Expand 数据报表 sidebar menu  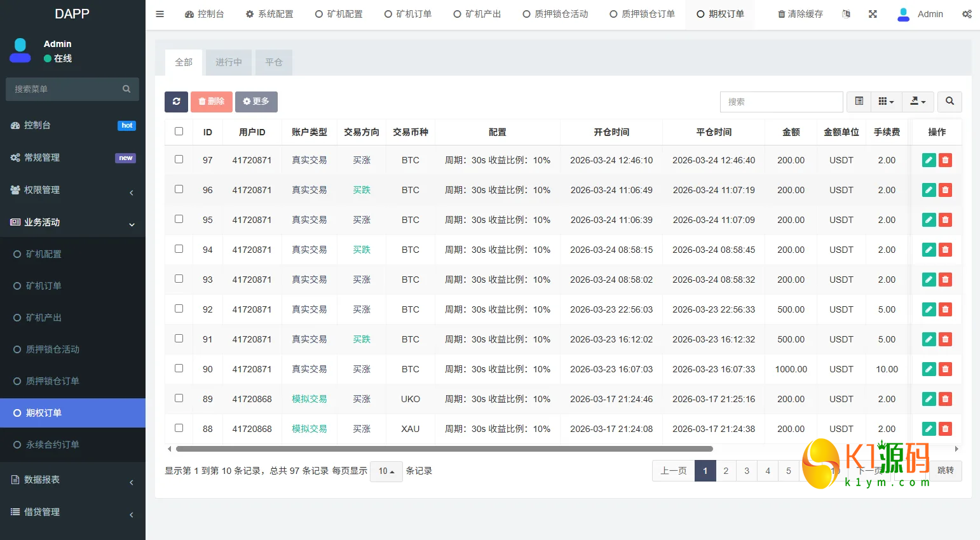[x=72, y=480]
